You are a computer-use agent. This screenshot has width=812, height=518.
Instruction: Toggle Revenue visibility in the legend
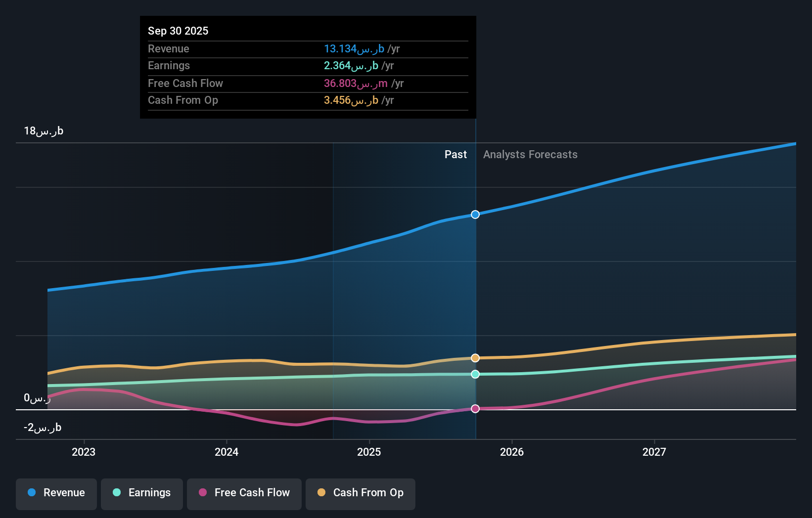click(x=56, y=493)
